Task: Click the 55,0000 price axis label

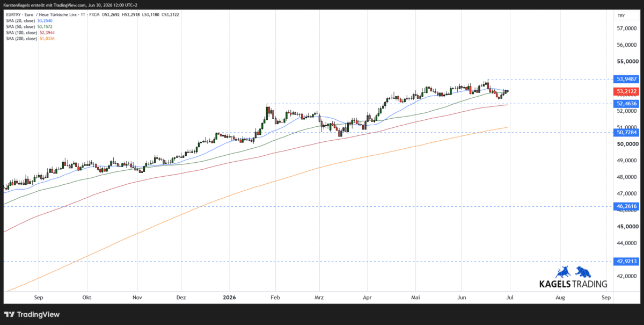Action: pos(627,62)
